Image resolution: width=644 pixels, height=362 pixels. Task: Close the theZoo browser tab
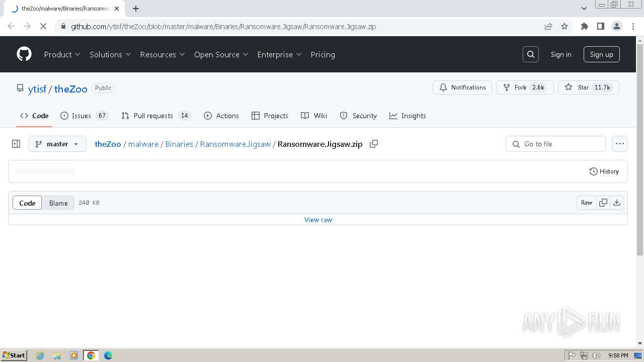pyautogui.click(x=117, y=9)
